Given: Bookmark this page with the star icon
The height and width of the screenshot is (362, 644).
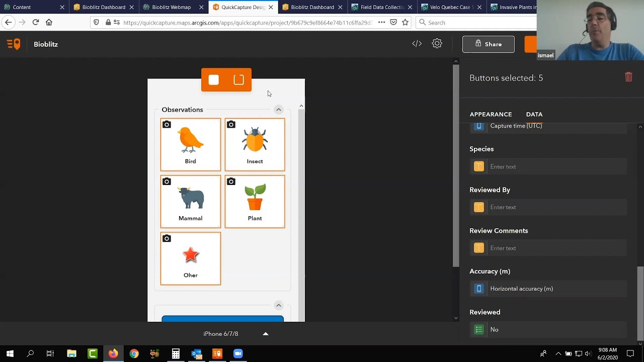Looking at the screenshot, I should pos(405,22).
